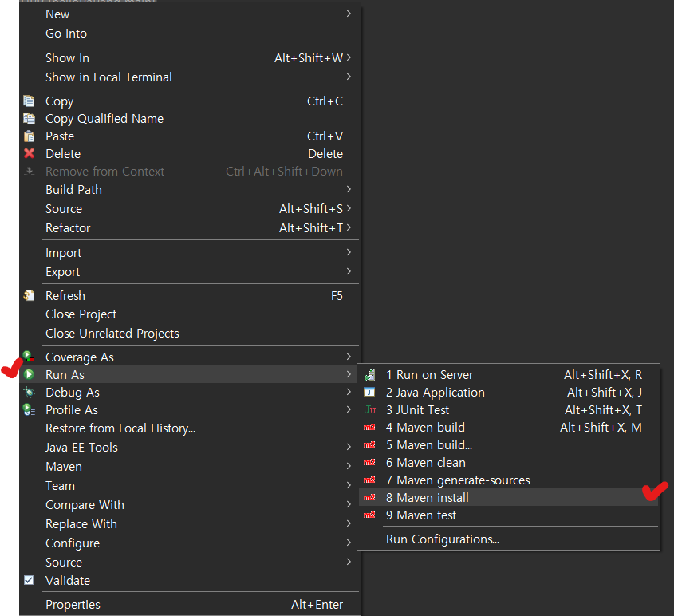
Task: Click the Coverage As icon
Action: [x=30, y=357]
